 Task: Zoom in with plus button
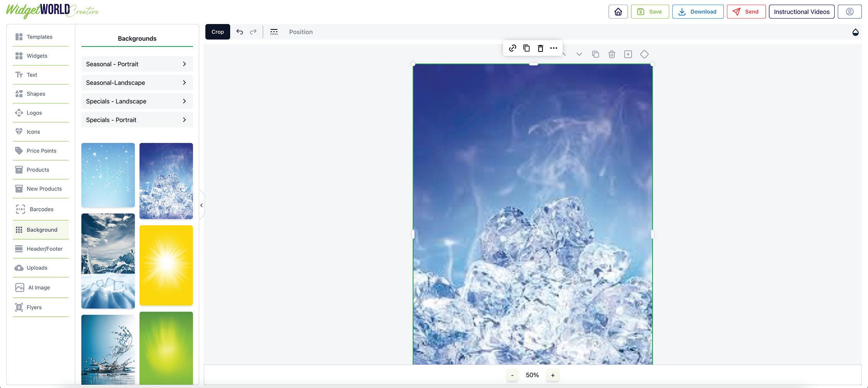[x=553, y=375]
